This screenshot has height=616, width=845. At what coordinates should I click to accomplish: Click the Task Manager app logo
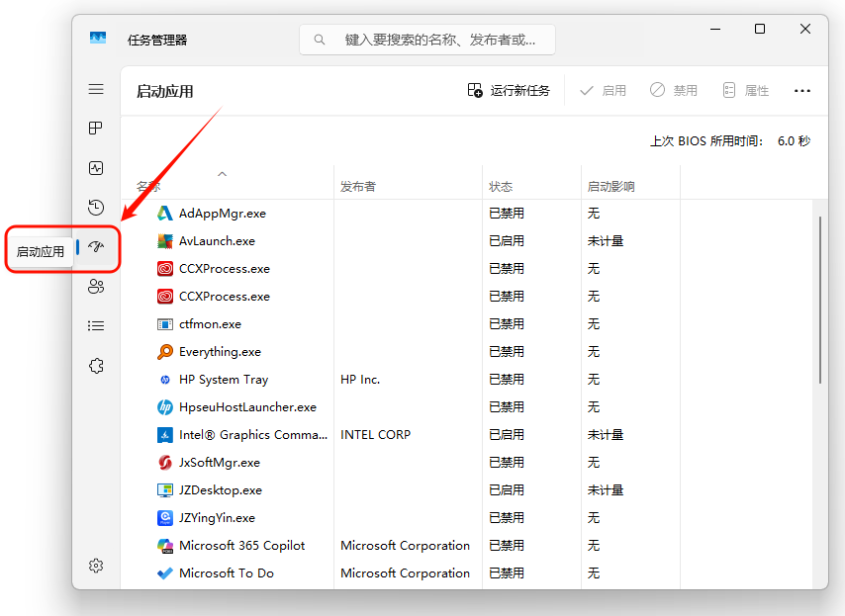98,39
